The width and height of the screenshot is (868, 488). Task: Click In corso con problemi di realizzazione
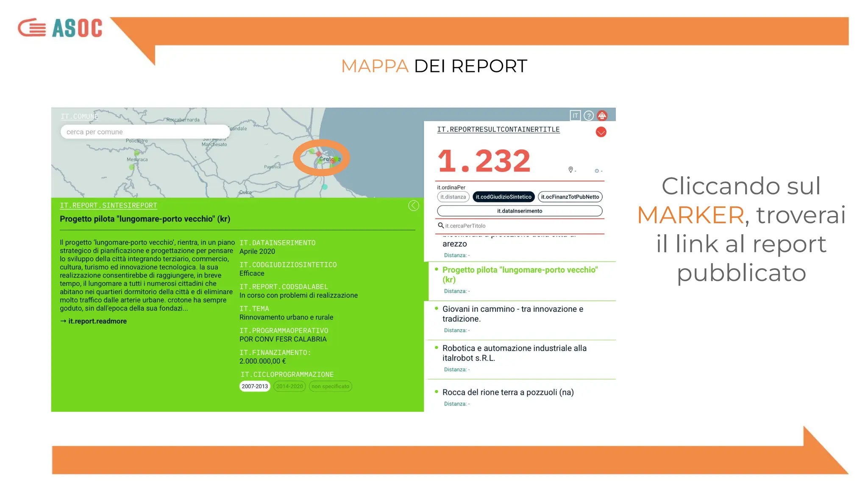point(298,295)
